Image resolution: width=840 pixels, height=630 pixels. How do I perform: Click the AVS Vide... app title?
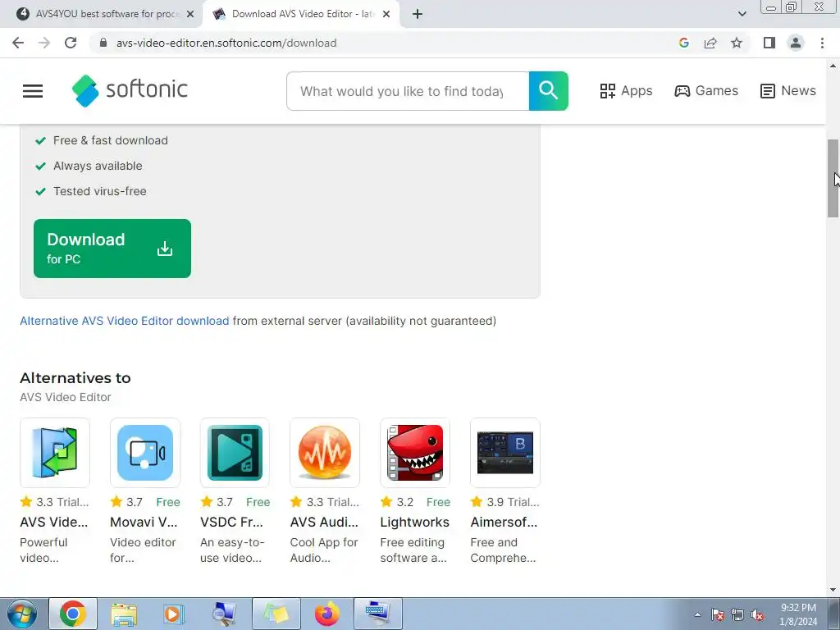click(x=53, y=522)
